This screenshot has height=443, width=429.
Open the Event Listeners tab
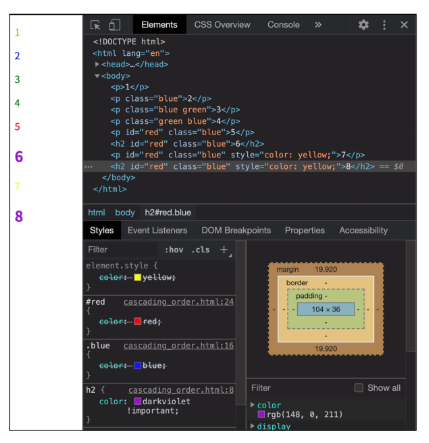pyautogui.click(x=157, y=230)
